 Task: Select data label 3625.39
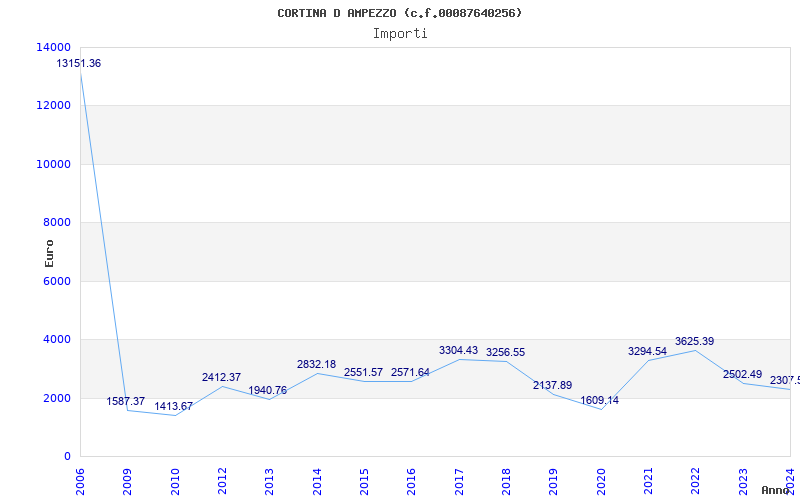[x=694, y=342]
